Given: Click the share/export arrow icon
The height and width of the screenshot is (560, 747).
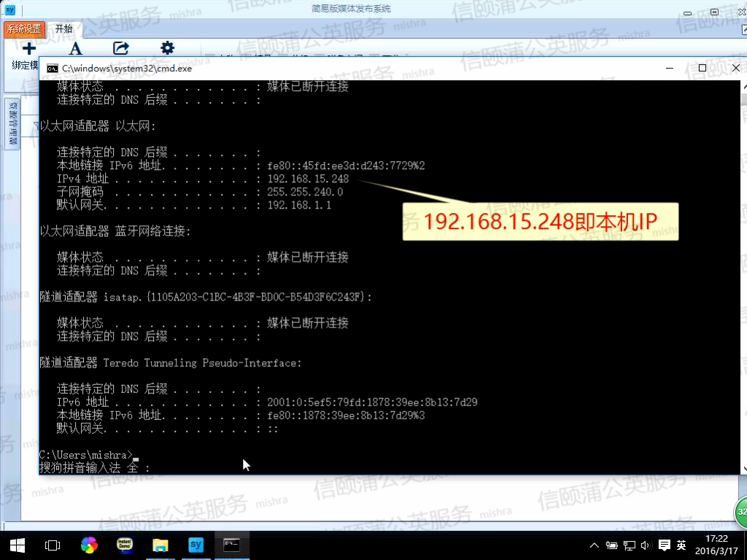Looking at the screenshot, I should click(x=121, y=49).
